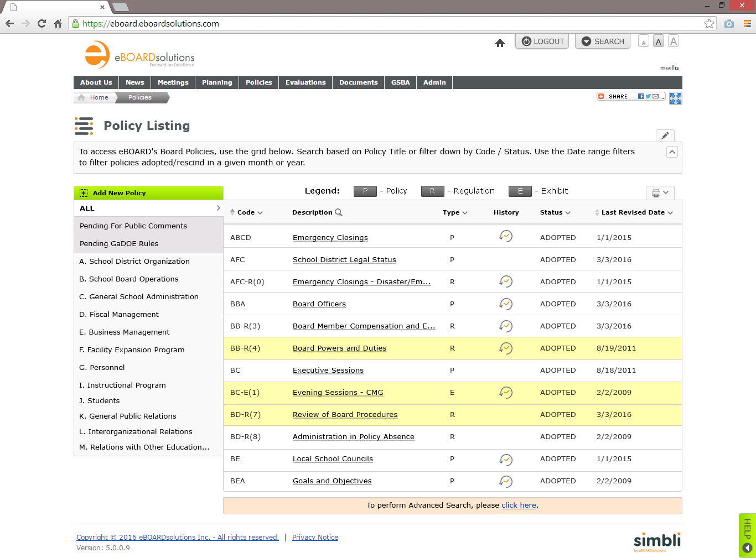Open the history clock icon for Emergency Closings
Image resolution: width=756 pixels, height=558 pixels.
coord(506,236)
